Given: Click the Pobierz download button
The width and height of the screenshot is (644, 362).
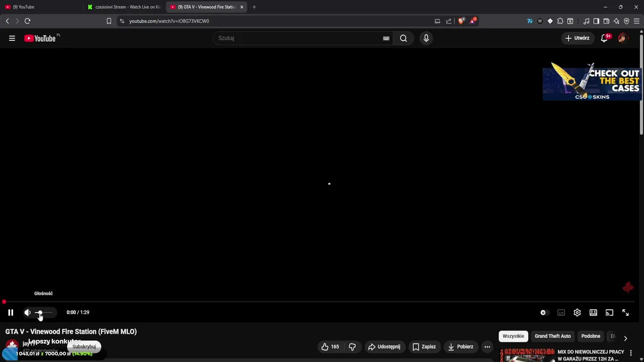Looking at the screenshot, I should pos(460,346).
